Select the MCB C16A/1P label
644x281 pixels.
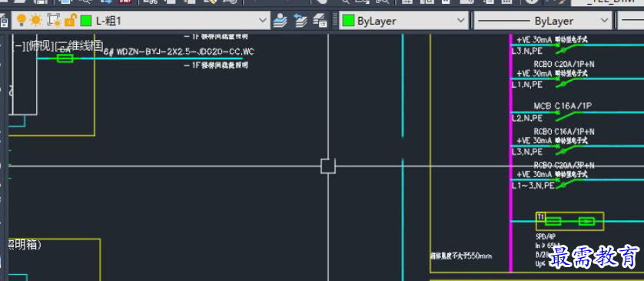pyautogui.click(x=563, y=106)
